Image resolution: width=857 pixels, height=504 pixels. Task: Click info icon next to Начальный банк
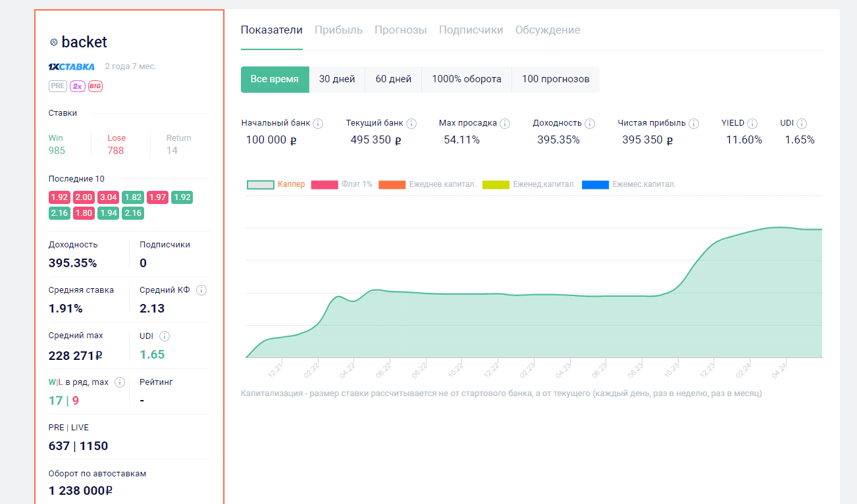point(318,124)
